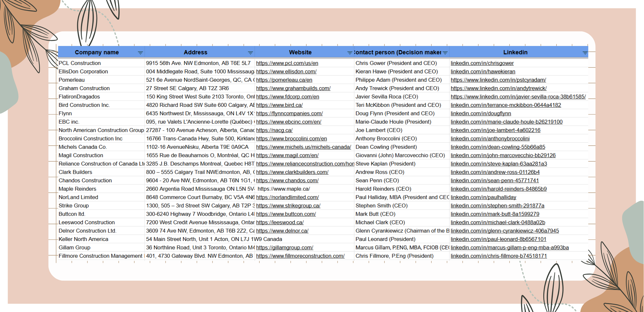Image resolution: width=644 pixels, height=312 pixels.
Task: Open the fdcorp.com/en website link
Action: [287, 97]
